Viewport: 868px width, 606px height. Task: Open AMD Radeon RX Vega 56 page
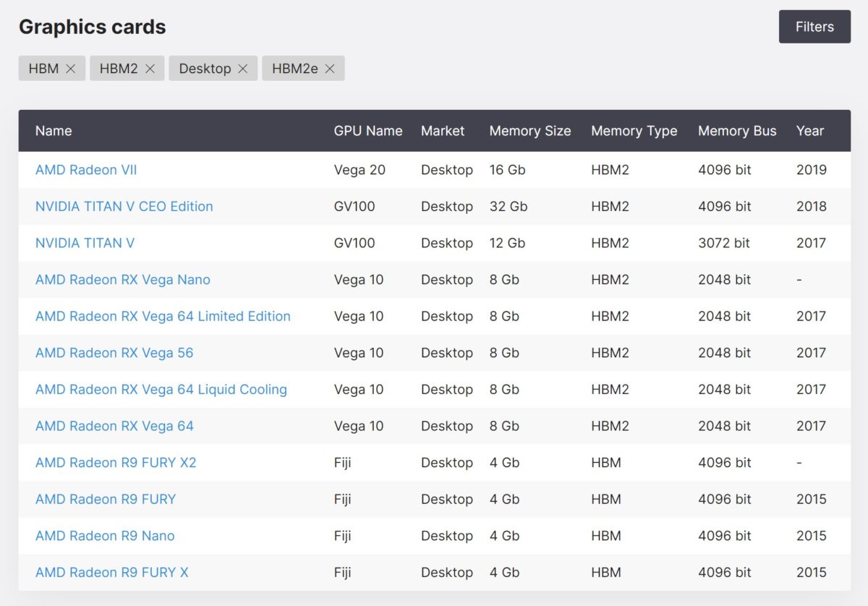click(x=114, y=353)
